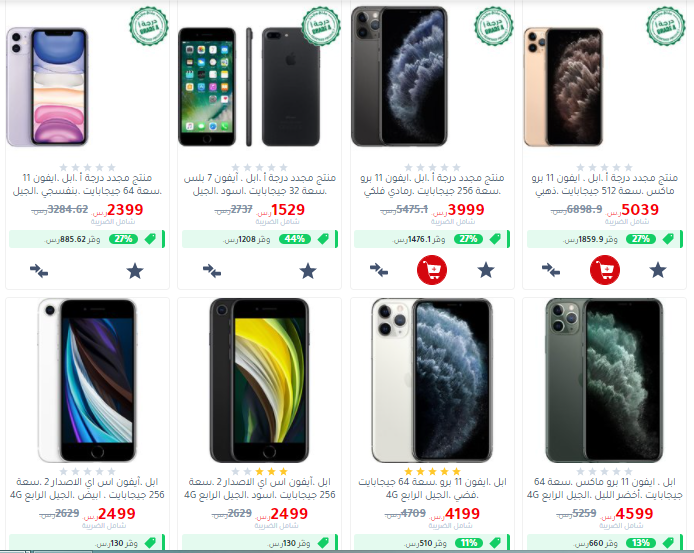Click compare arrows for iPhone 7 Plus
Viewport: 694px width, 553px height.
pyautogui.click(x=212, y=271)
